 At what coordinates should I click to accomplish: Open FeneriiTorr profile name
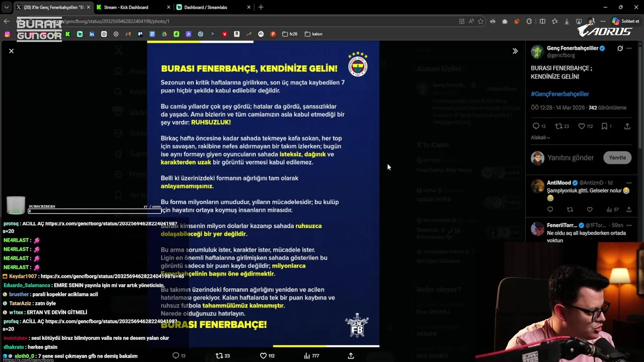pyautogui.click(x=562, y=225)
